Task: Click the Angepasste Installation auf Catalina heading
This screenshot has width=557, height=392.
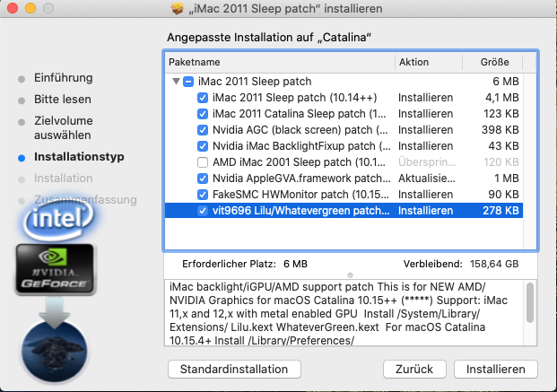Action: 269,38
